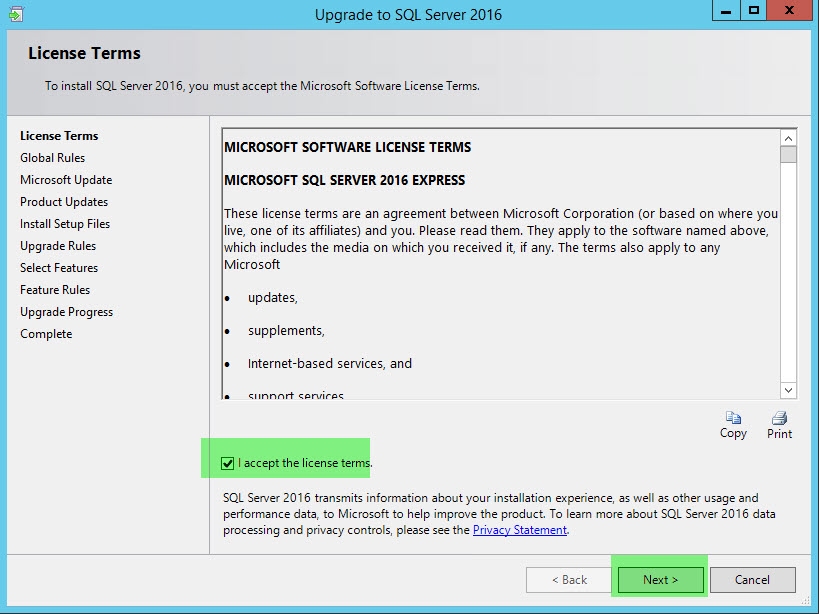This screenshot has width=819, height=614.
Task: Select Install Setup Files step in the sidebar
Action: tap(65, 223)
